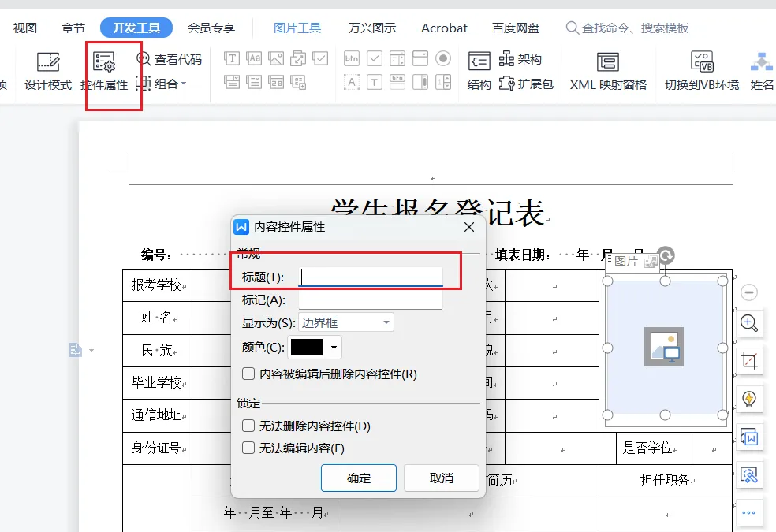Image resolution: width=776 pixels, height=532 pixels.
Task: Insert a date picker content control
Action: tap(276, 82)
